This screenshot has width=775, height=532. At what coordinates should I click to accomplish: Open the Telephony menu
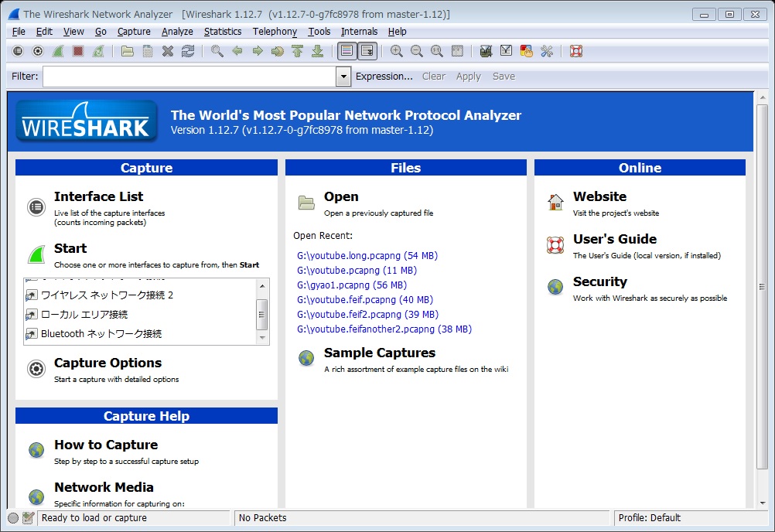[275, 32]
